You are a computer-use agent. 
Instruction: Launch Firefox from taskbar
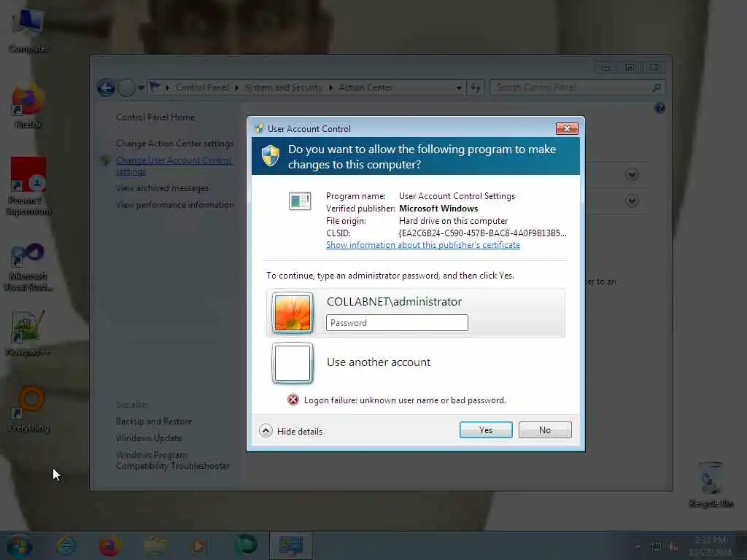(109, 545)
